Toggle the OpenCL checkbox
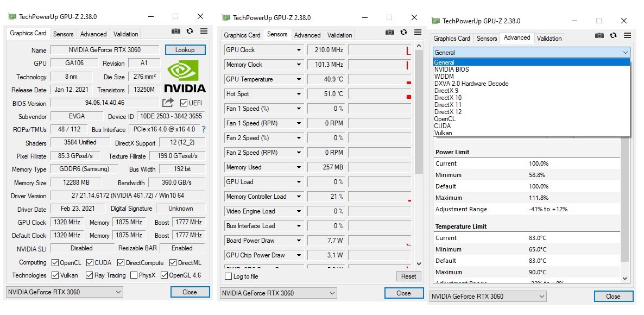The width and height of the screenshot is (644, 315). click(x=55, y=262)
